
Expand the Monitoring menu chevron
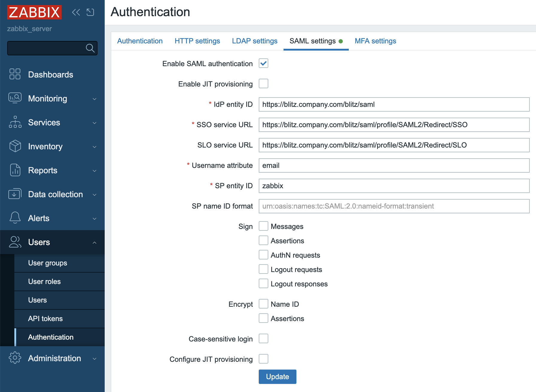coord(95,99)
